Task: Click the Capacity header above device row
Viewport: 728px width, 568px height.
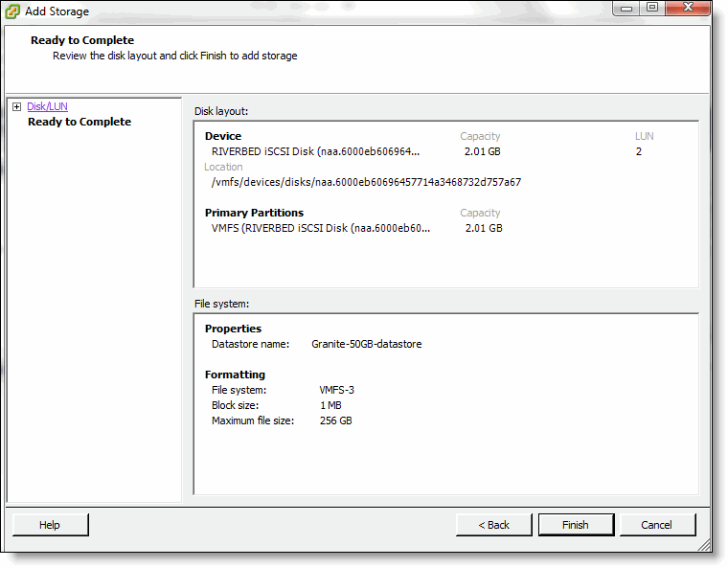Action: point(480,136)
